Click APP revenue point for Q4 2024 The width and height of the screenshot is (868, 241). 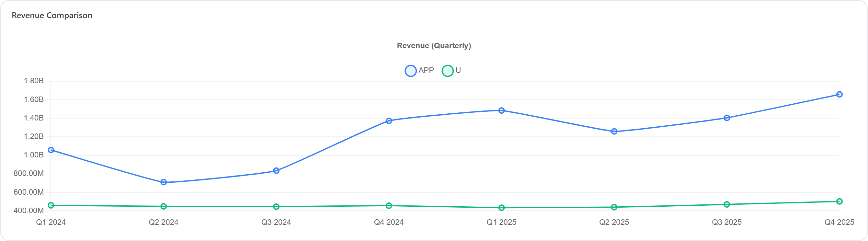click(389, 121)
